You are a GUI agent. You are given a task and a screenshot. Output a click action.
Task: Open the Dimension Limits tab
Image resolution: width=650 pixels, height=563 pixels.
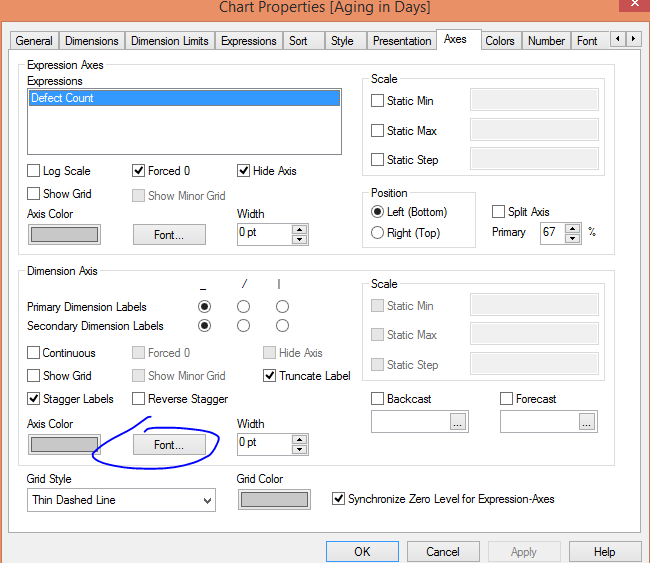pos(170,41)
